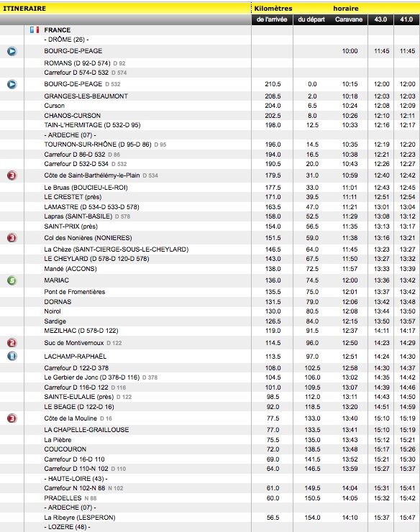The height and width of the screenshot is (532, 420).
Task: Click the 'du départ' column header
Action: click(311, 19)
